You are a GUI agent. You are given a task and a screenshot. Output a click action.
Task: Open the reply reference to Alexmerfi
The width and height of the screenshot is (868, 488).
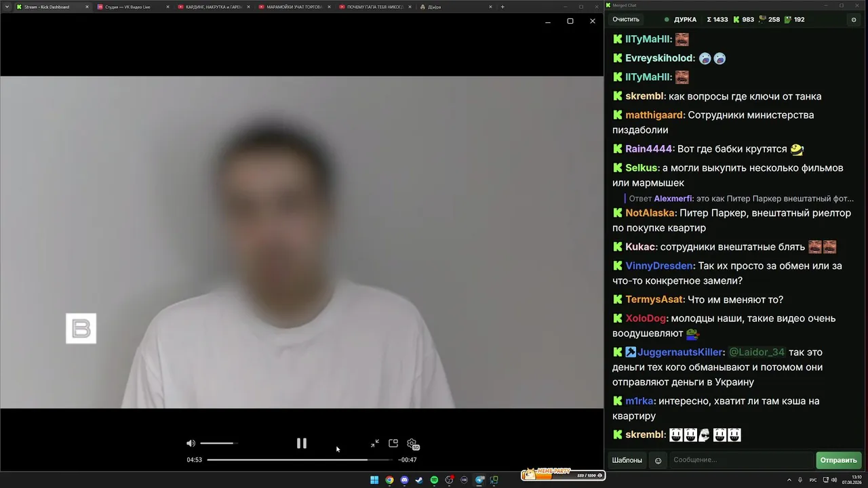pyautogui.click(x=741, y=199)
